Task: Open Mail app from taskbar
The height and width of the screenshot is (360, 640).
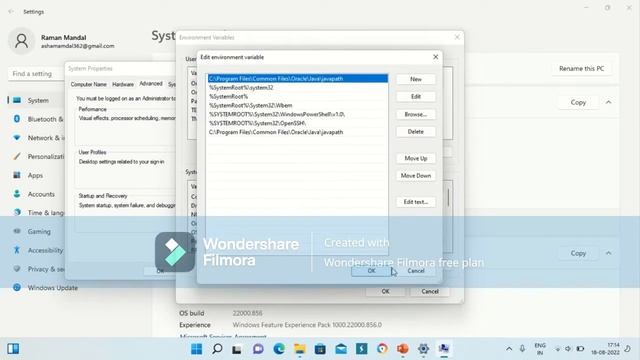Action: click(341, 349)
